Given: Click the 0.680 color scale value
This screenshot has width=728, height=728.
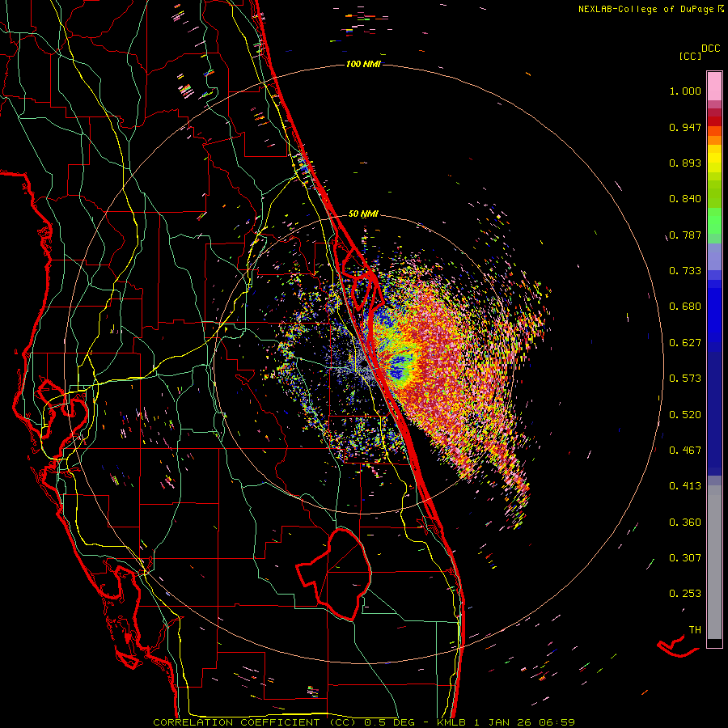Looking at the screenshot, I should click(685, 307).
